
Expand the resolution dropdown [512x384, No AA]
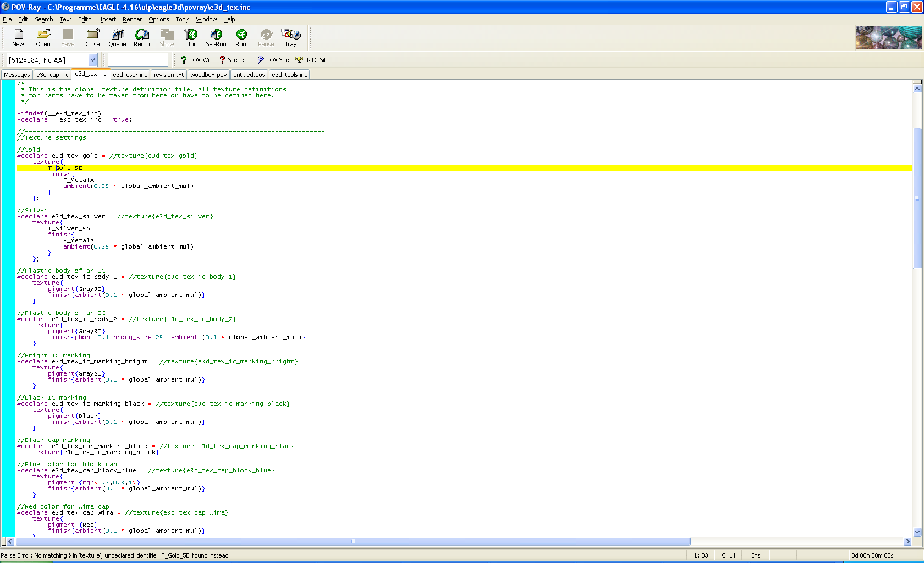tap(92, 60)
